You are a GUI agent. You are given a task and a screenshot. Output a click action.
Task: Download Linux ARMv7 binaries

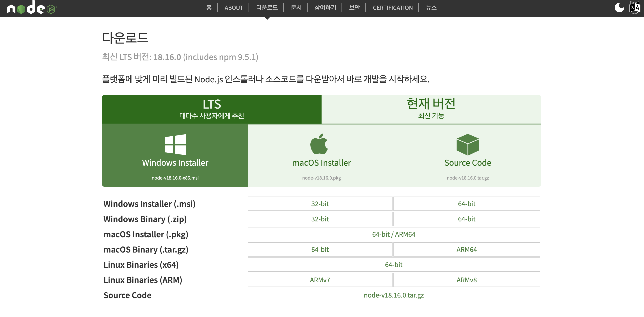pyautogui.click(x=320, y=280)
